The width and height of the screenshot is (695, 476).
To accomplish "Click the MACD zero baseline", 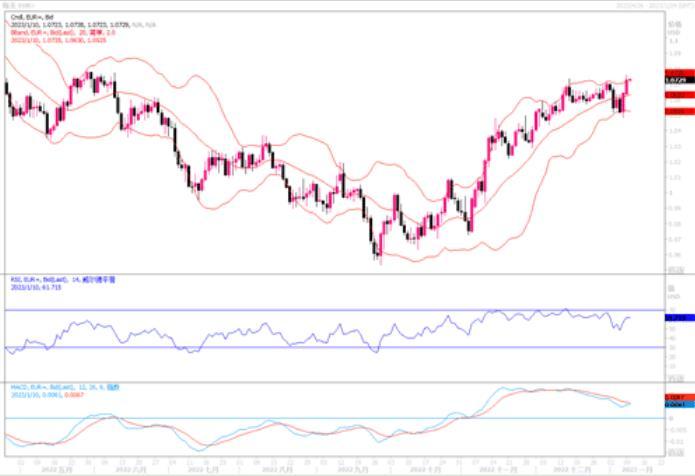I will 300,418.
